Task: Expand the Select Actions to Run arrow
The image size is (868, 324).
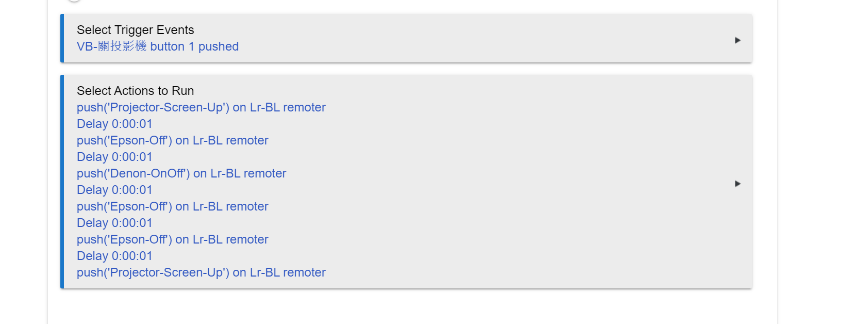Action: [738, 184]
